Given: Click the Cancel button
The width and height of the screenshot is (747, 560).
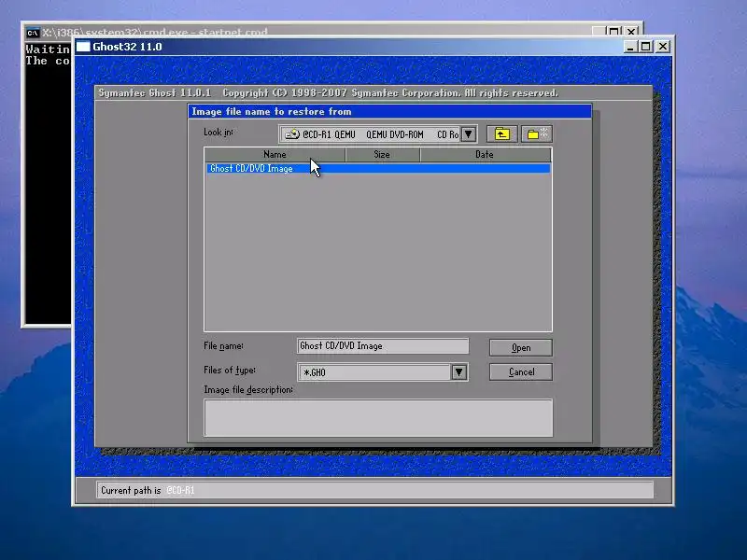Looking at the screenshot, I should click(521, 371).
